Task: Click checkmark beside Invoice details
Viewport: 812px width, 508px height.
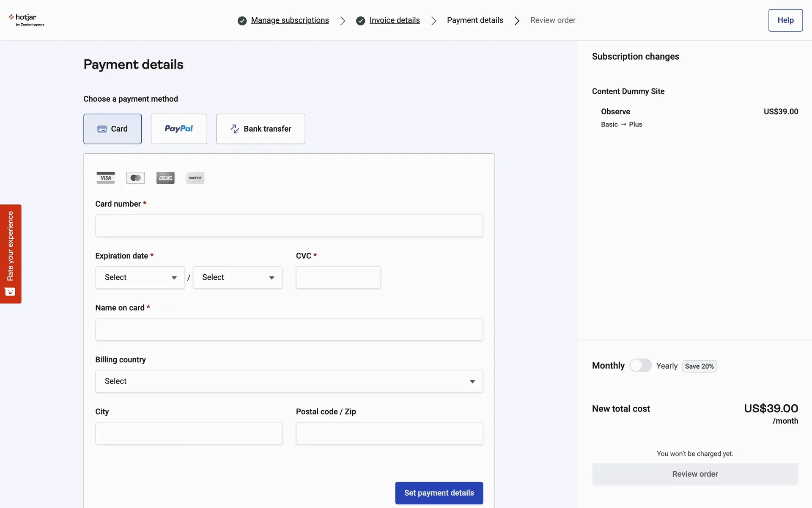Action: pos(360,21)
